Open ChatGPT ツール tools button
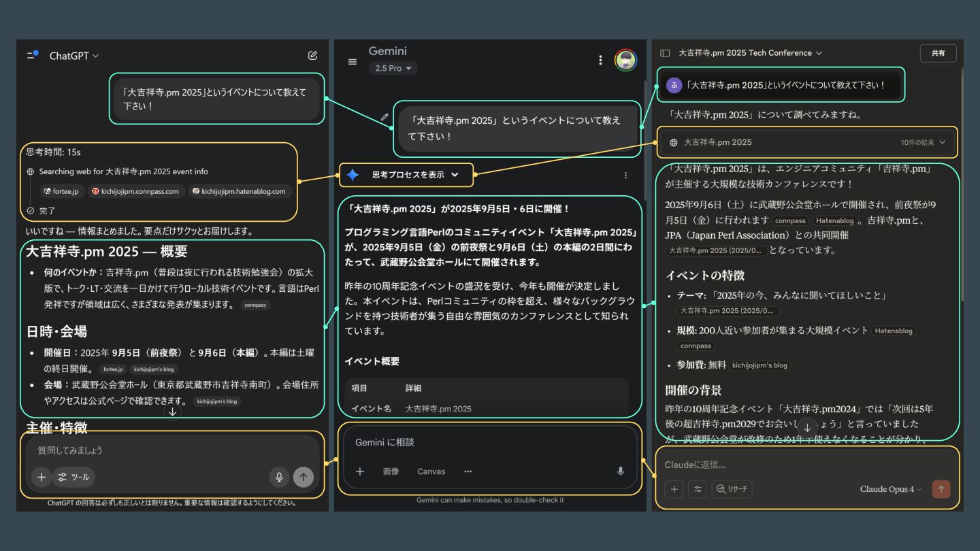 [x=73, y=477]
